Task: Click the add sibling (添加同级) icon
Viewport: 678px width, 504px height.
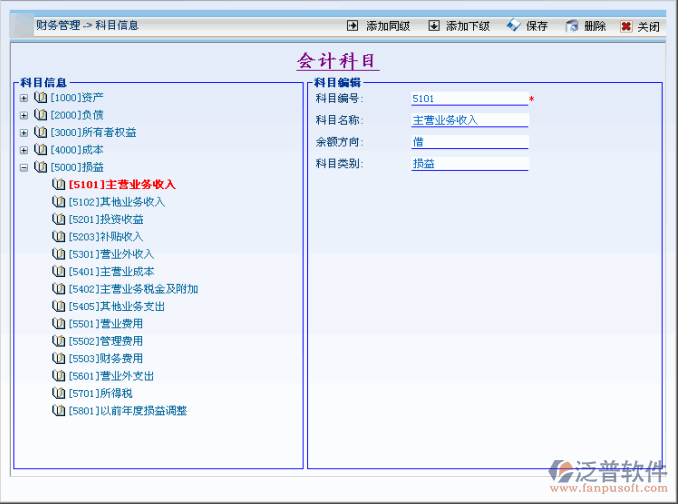Action: click(352, 26)
